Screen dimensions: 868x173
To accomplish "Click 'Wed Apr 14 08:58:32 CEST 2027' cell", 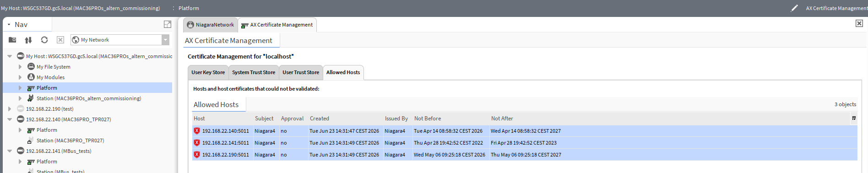I will coord(526,131).
